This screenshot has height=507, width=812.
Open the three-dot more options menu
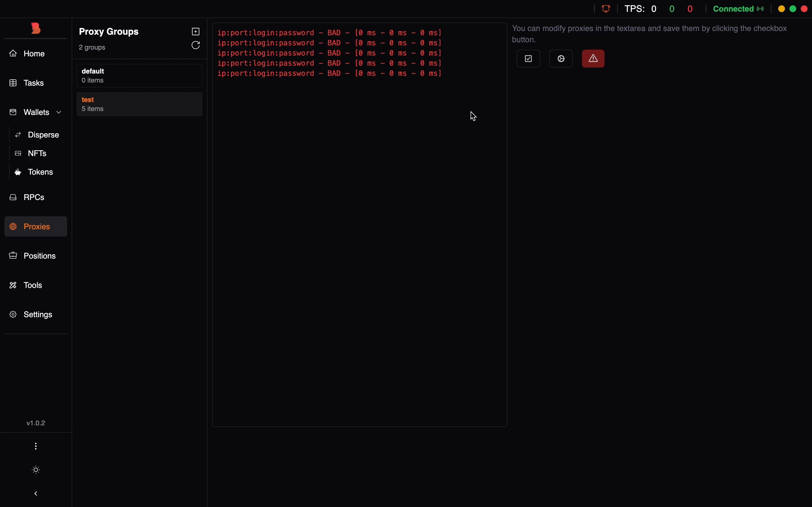click(x=36, y=446)
